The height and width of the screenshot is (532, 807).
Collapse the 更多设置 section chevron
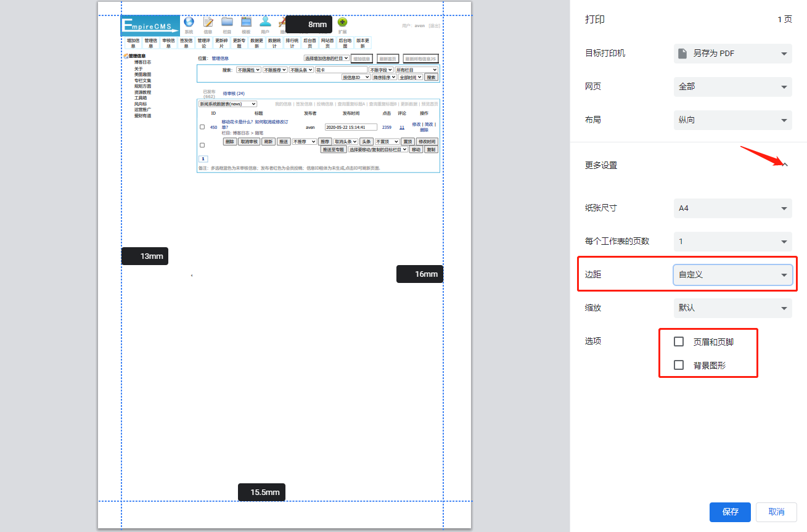(784, 165)
